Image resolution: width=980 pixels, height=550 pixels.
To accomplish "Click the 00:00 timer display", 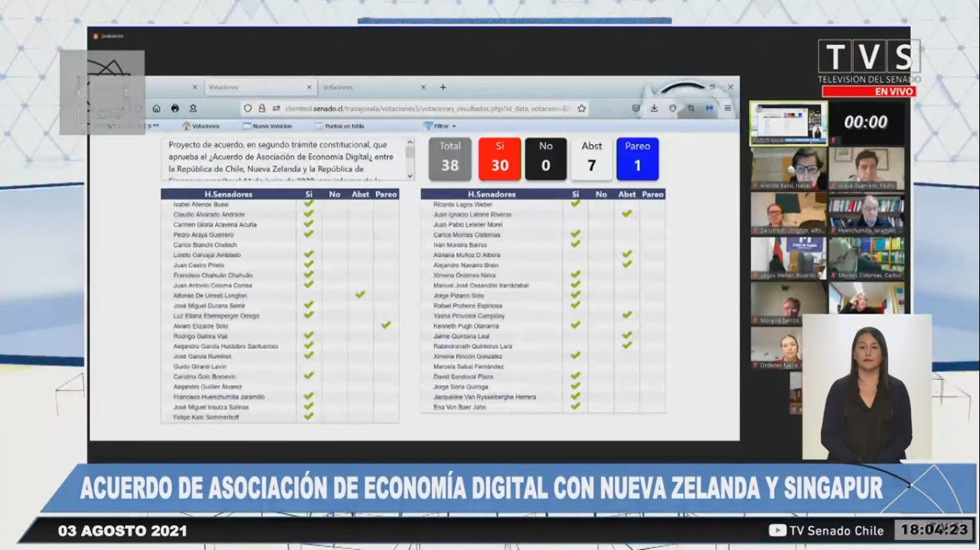I will click(866, 122).
